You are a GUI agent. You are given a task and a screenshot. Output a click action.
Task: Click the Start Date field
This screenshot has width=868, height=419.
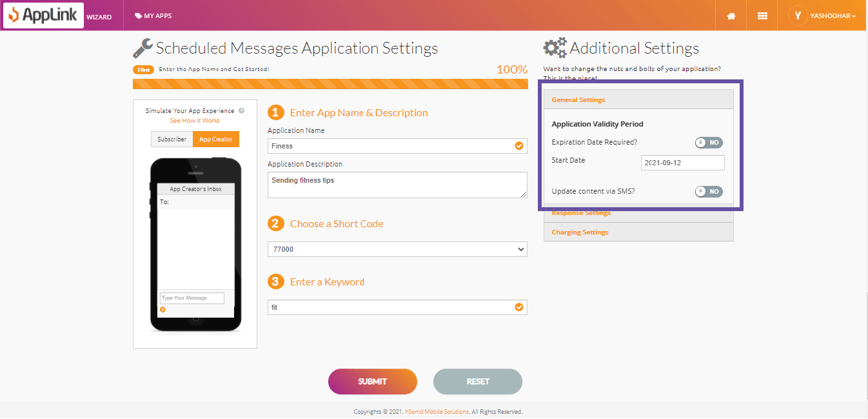(x=683, y=163)
